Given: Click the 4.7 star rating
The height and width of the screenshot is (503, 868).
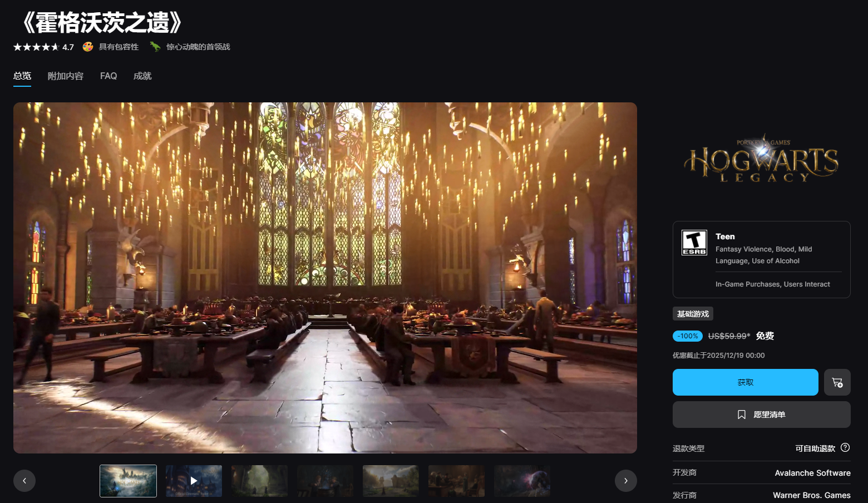Looking at the screenshot, I should (43, 47).
